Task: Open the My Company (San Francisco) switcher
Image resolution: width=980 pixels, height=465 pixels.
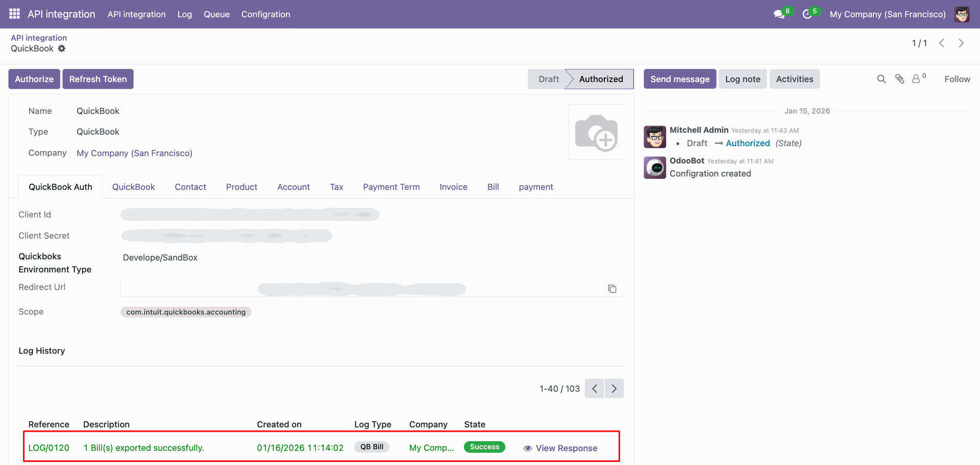Action: (887, 14)
